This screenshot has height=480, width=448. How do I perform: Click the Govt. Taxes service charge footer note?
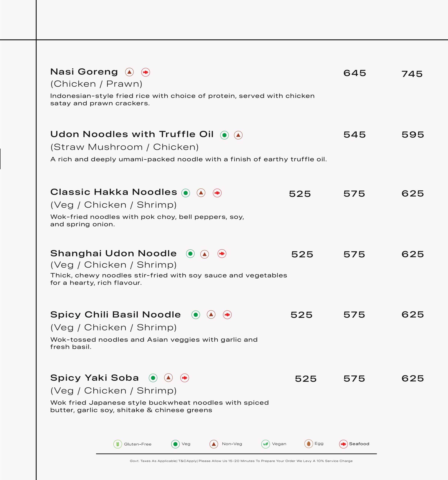point(241,461)
